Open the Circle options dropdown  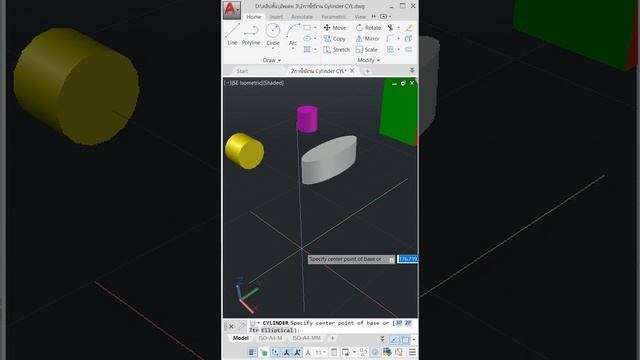273,49
